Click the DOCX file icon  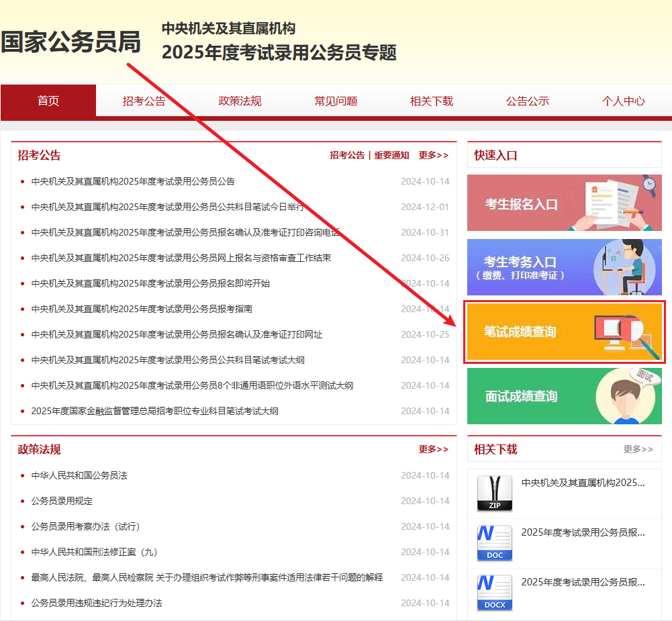[494, 593]
